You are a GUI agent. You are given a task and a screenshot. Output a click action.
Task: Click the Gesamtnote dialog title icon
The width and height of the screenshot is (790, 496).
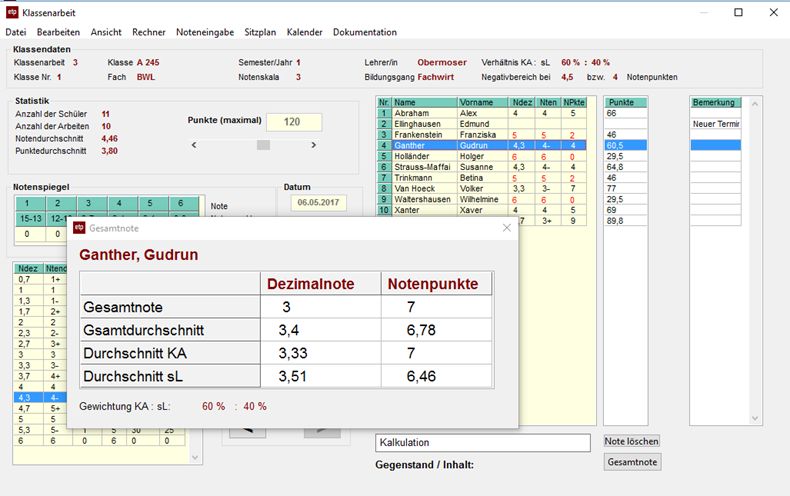(x=79, y=228)
